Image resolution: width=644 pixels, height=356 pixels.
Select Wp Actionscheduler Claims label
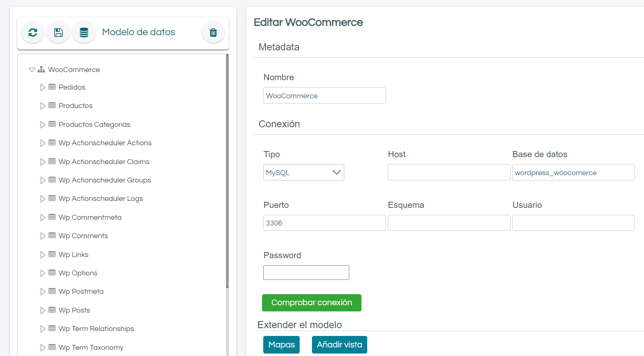pyautogui.click(x=104, y=162)
